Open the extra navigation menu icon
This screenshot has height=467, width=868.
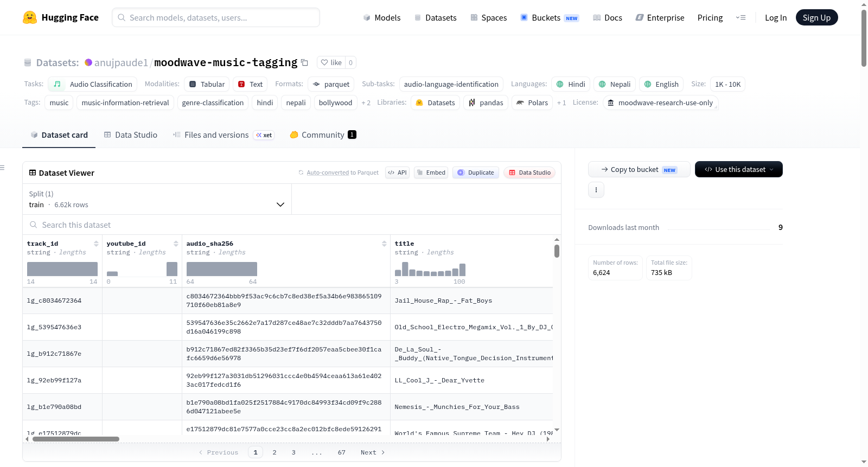(741, 17)
